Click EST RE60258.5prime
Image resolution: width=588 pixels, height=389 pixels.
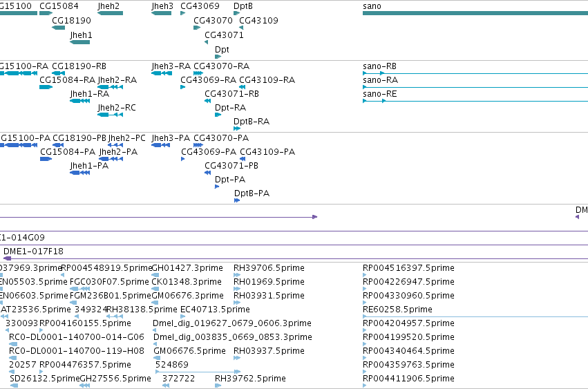pyautogui.click(x=397, y=310)
